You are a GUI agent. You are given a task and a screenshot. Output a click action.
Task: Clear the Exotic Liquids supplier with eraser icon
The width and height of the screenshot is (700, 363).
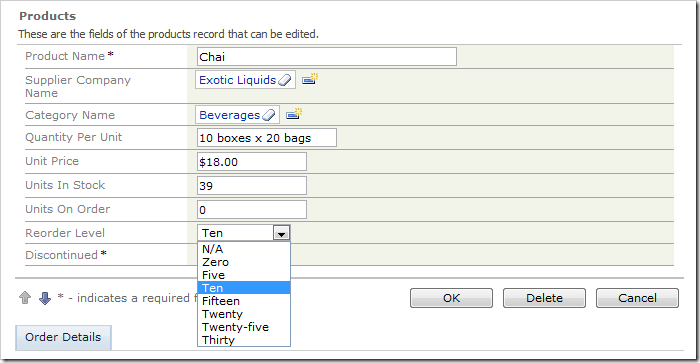285,80
